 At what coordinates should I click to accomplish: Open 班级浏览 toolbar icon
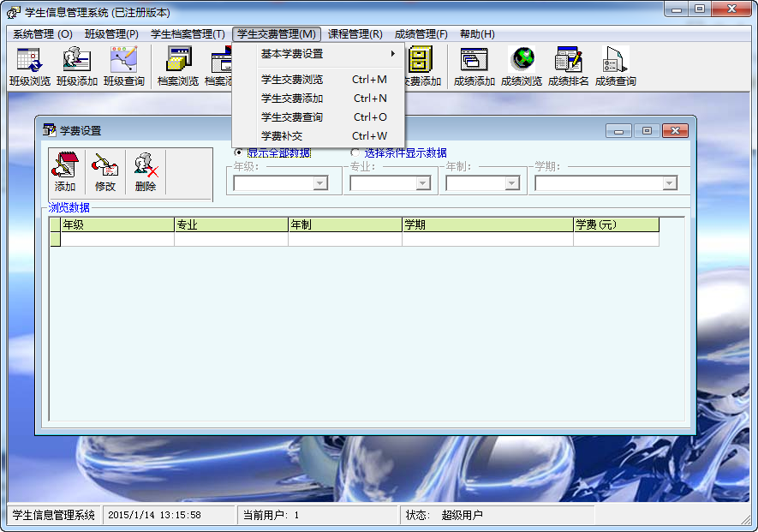29,67
